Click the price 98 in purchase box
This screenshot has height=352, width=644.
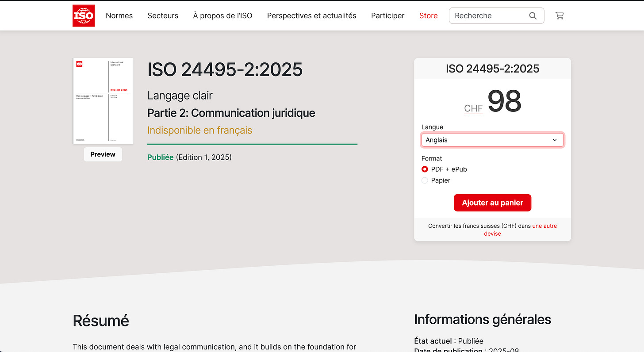tap(504, 101)
